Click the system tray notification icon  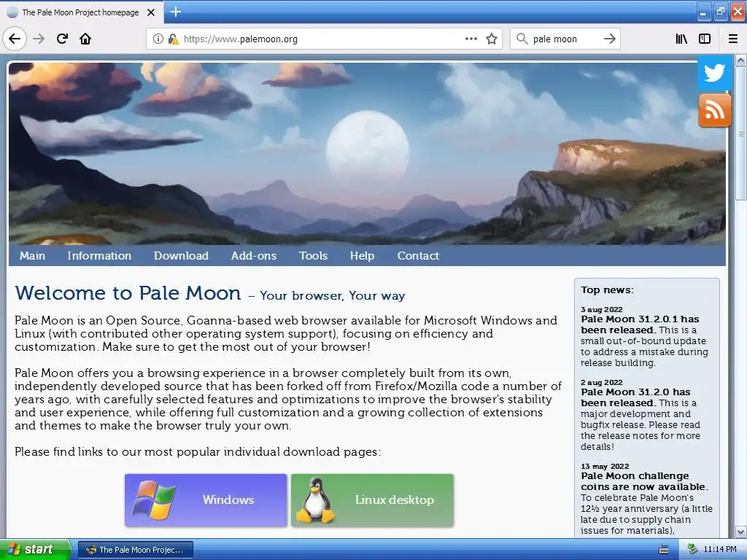(x=693, y=549)
